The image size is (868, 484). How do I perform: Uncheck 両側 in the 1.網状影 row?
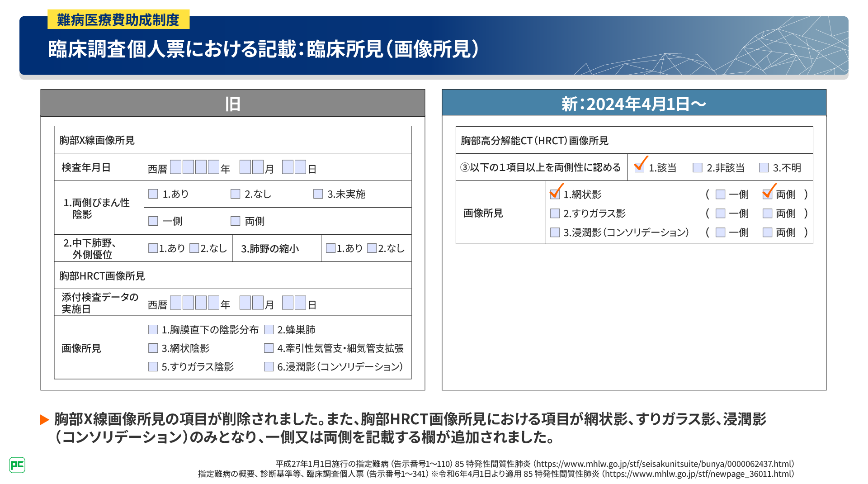pyautogui.click(x=767, y=195)
